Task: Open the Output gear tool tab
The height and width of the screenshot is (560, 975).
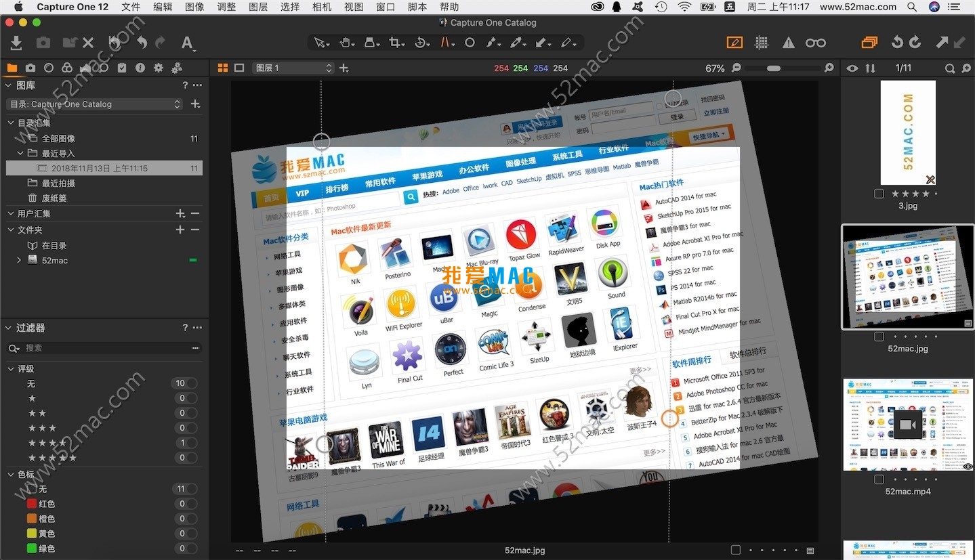Action: [159, 68]
